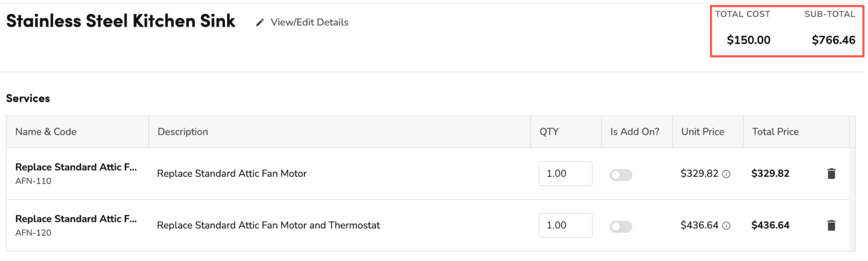Select the edit pencil beside View/Edit Details
Image resolution: width=868 pixels, height=261 pixels.
[260, 22]
